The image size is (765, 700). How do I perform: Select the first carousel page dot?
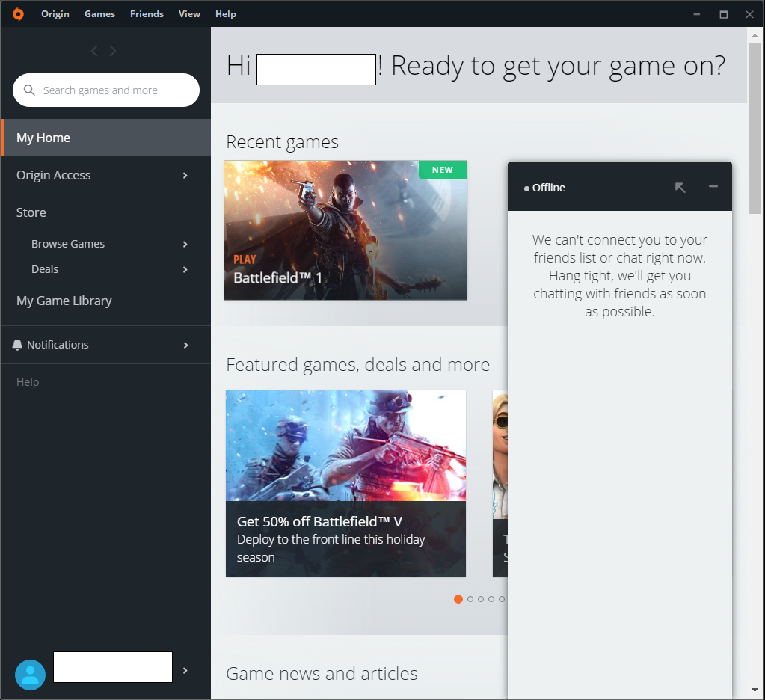(x=458, y=599)
